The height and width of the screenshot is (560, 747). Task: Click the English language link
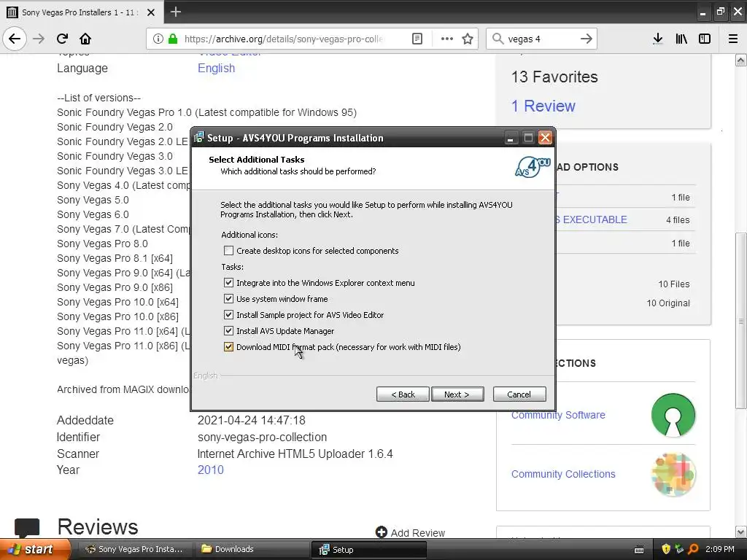(216, 68)
